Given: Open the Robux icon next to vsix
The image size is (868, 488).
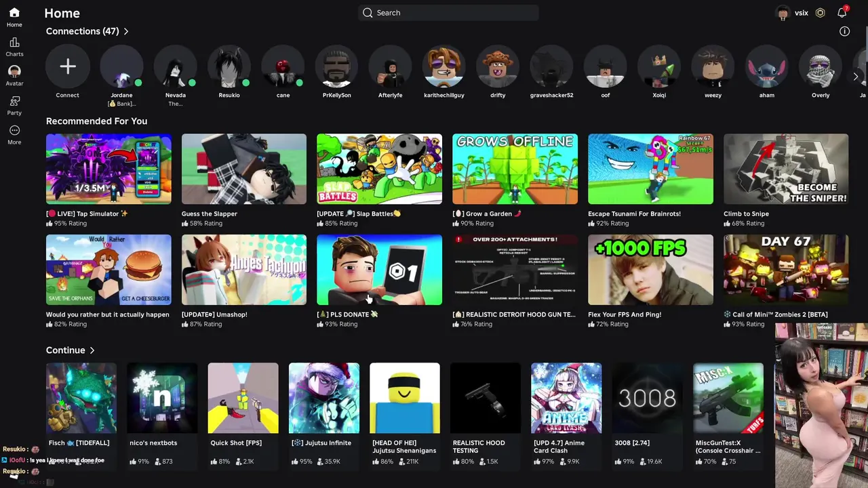Looking at the screenshot, I should click(x=820, y=13).
